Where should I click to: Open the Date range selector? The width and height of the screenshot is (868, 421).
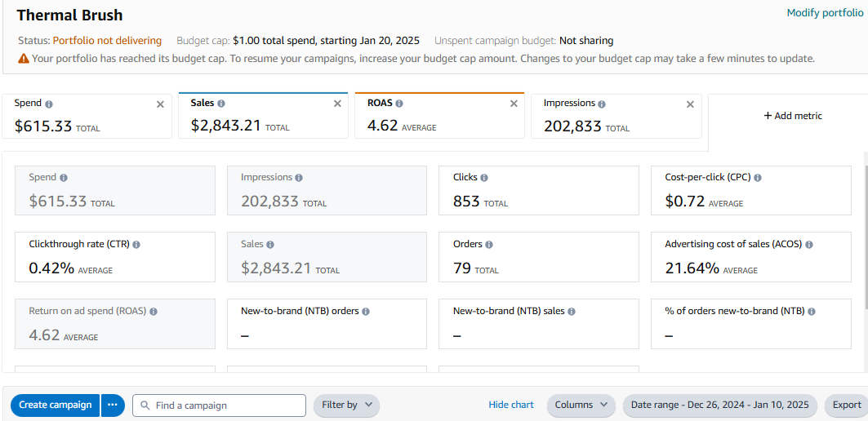[x=720, y=405]
